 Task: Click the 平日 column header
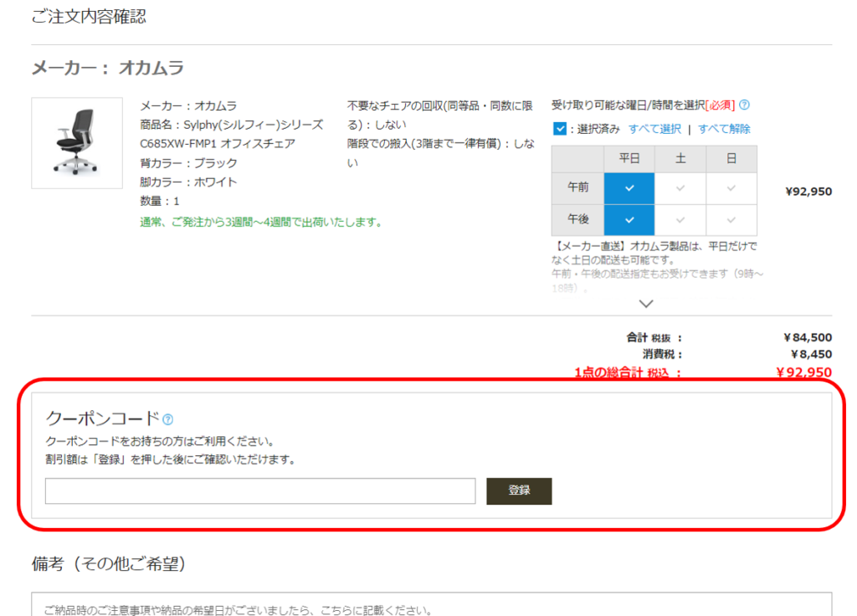pos(629,159)
